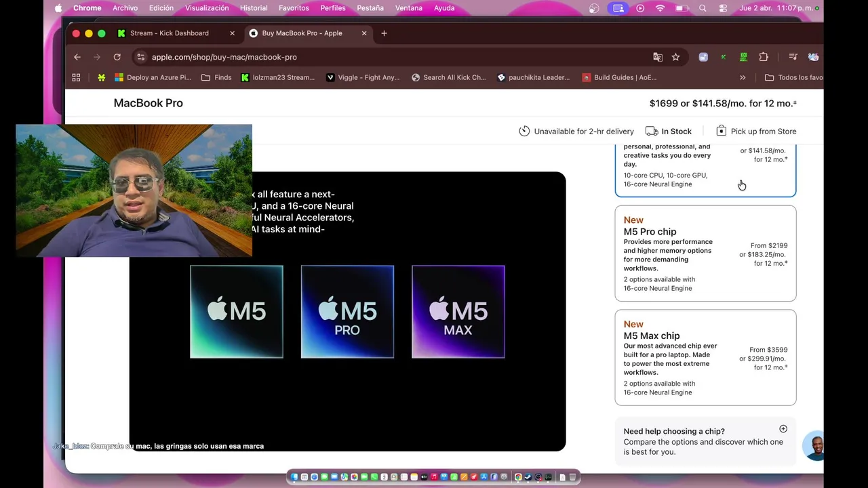Select the M5 Max chip option
The image size is (868, 488).
(705, 358)
